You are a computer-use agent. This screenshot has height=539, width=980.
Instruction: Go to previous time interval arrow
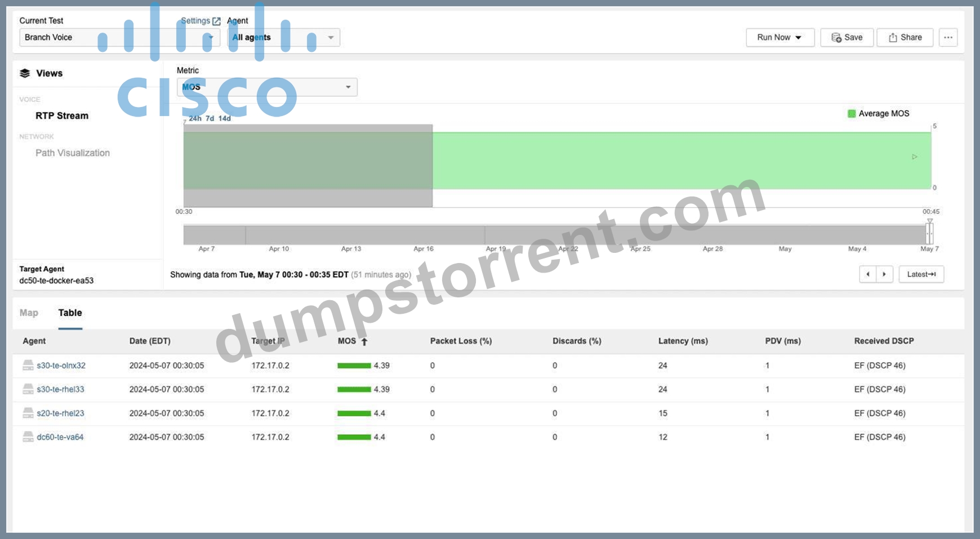coord(868,274)
